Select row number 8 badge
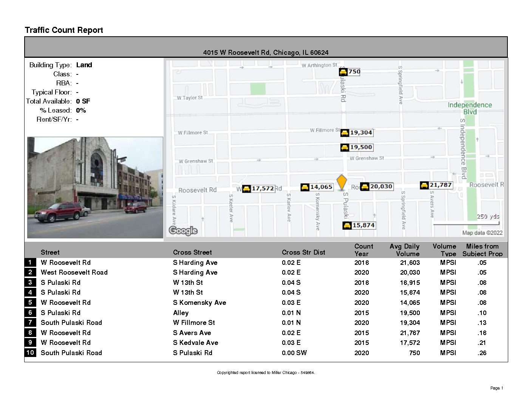Viewport: 532px width, 411px height. pyautogui.click(x=30, y=332)
